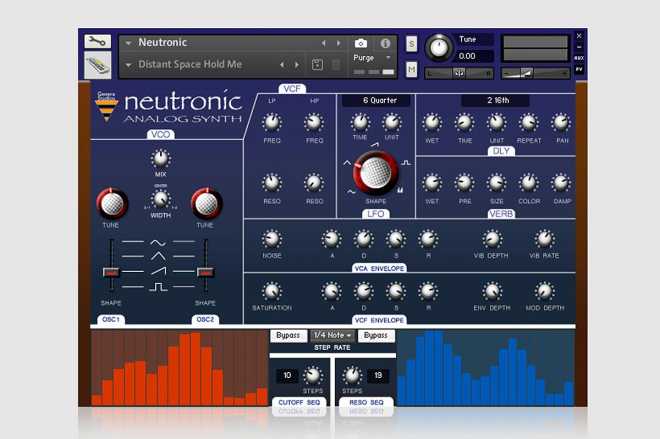
Task: Mute the instrument with M button
Action: (411, 68)
